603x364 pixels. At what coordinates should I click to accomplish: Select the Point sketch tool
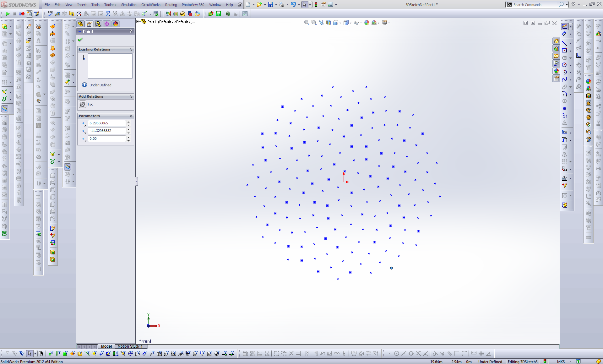click(x=564, y=108)
